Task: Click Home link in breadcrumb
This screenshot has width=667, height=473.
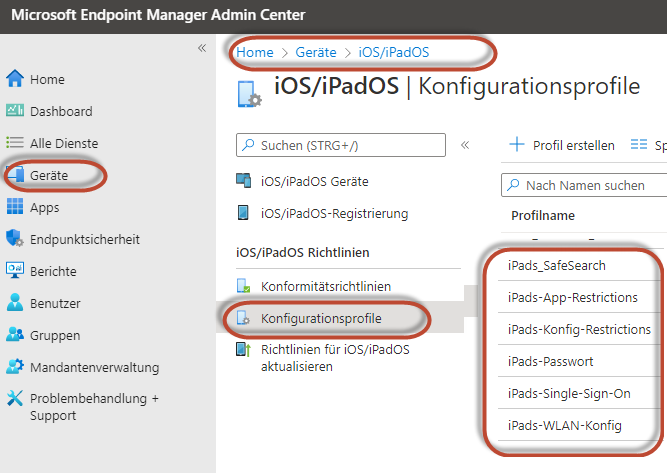Action: [255, 51]
